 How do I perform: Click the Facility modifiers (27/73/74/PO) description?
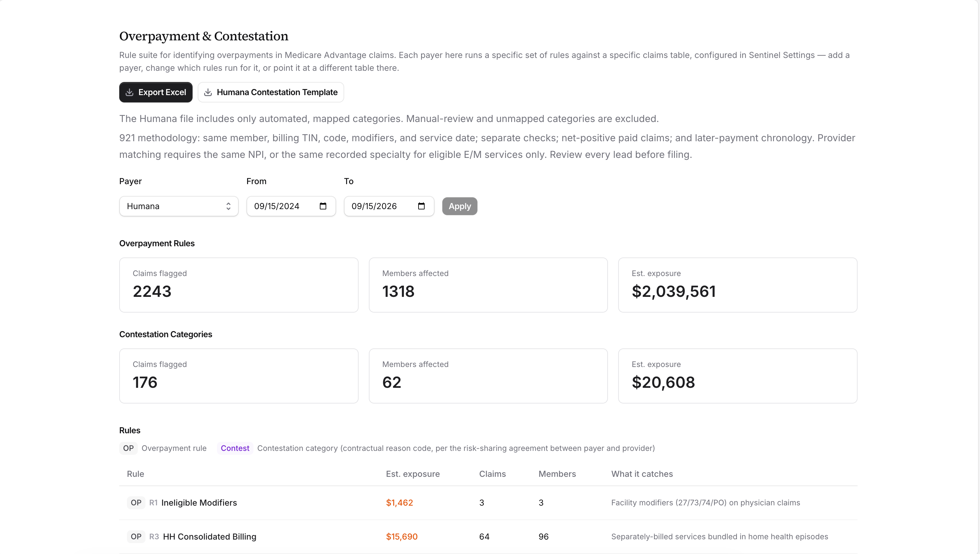705,503
